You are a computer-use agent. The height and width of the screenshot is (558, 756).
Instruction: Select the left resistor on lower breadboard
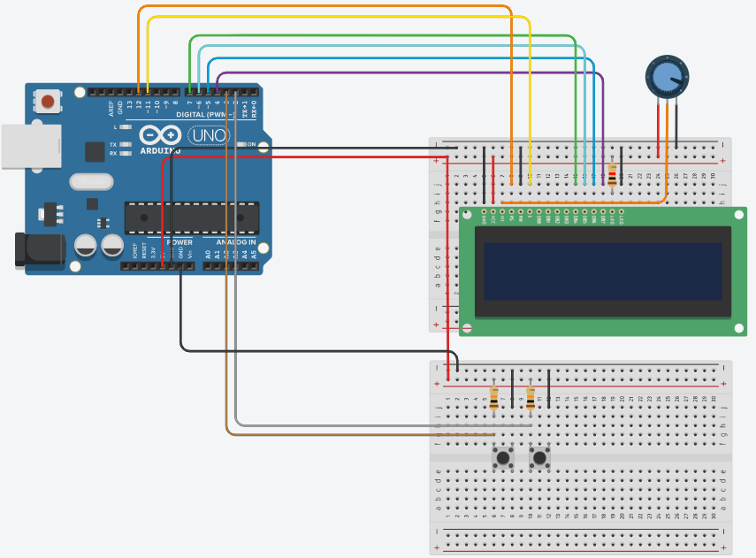point(494,397)
